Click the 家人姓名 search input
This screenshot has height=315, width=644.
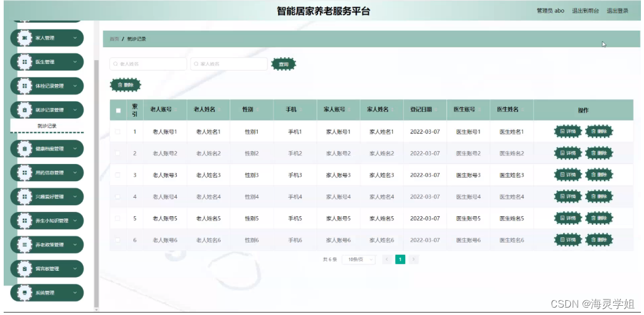pyautogui.click(x=229, y=64)
